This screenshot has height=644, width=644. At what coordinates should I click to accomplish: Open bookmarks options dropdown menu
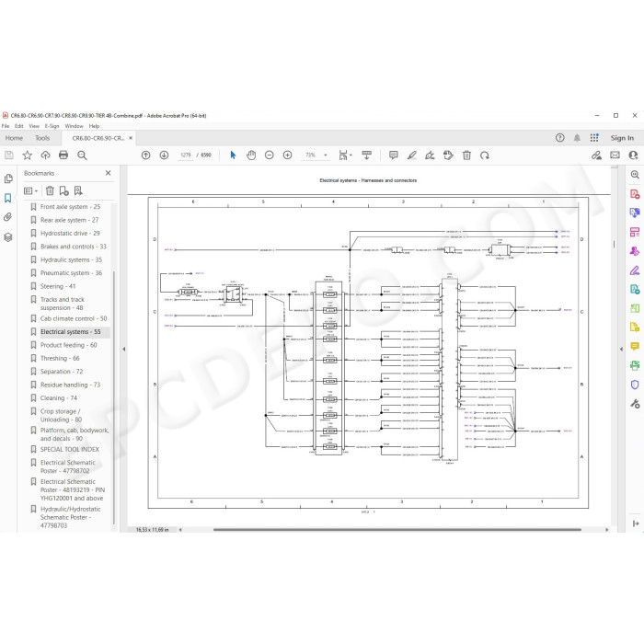pyautogui.click(x=30, y=191)
